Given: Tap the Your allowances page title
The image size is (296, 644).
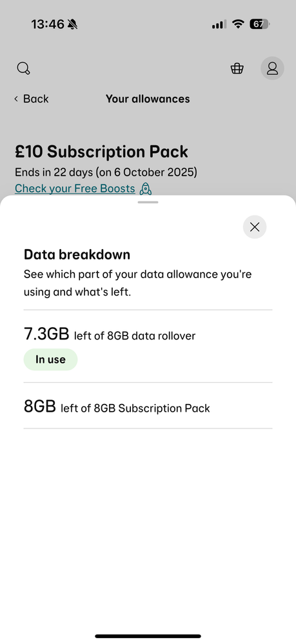Looking at the screenshot, I should (x=148, y=99).
